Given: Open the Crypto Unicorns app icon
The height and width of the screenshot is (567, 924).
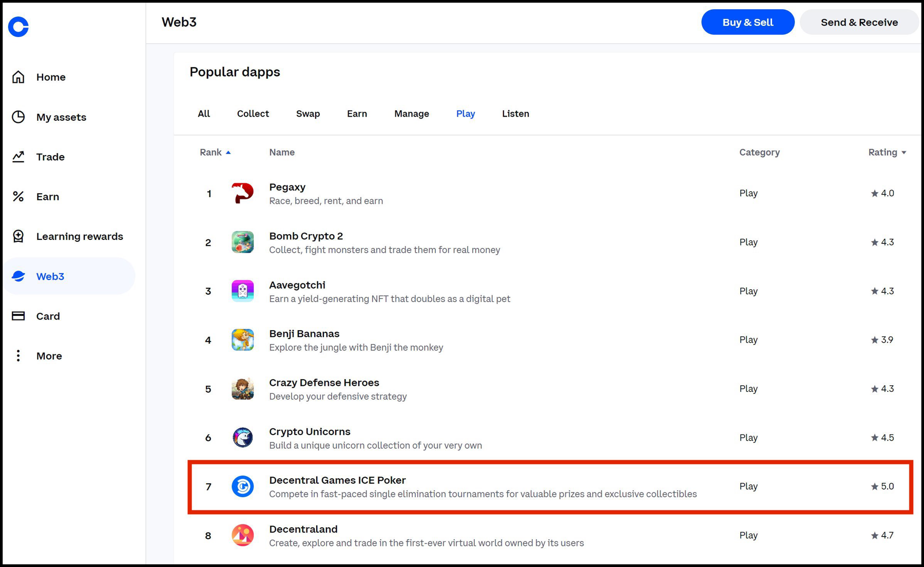Looking at the screenshot, I should (243, 438).
